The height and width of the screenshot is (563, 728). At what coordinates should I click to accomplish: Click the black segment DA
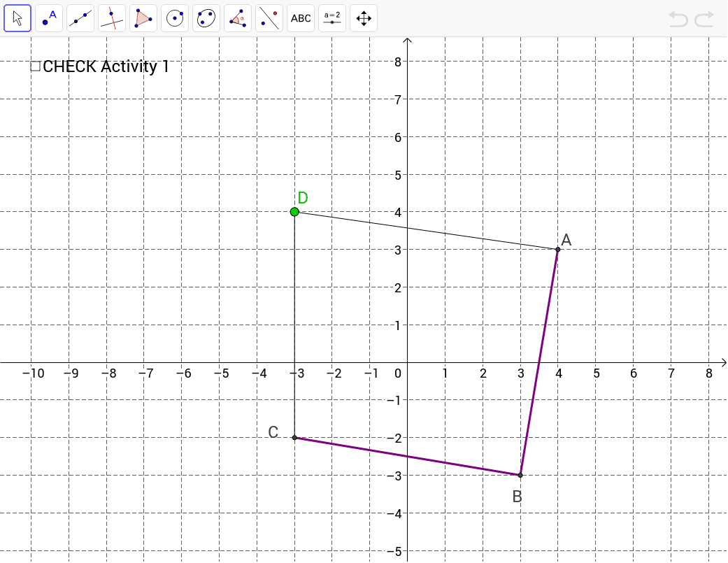[426, 231]
